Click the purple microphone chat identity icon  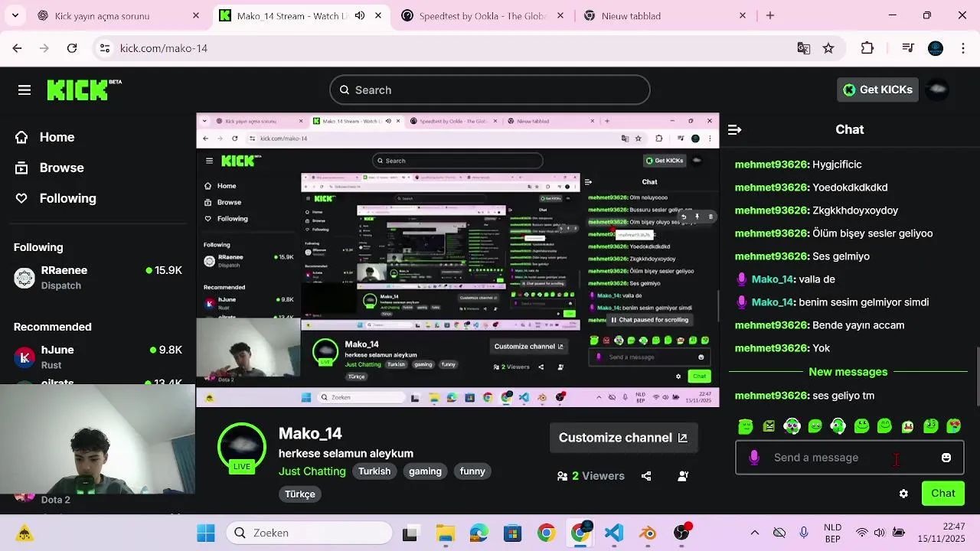(x=754, y=458)
